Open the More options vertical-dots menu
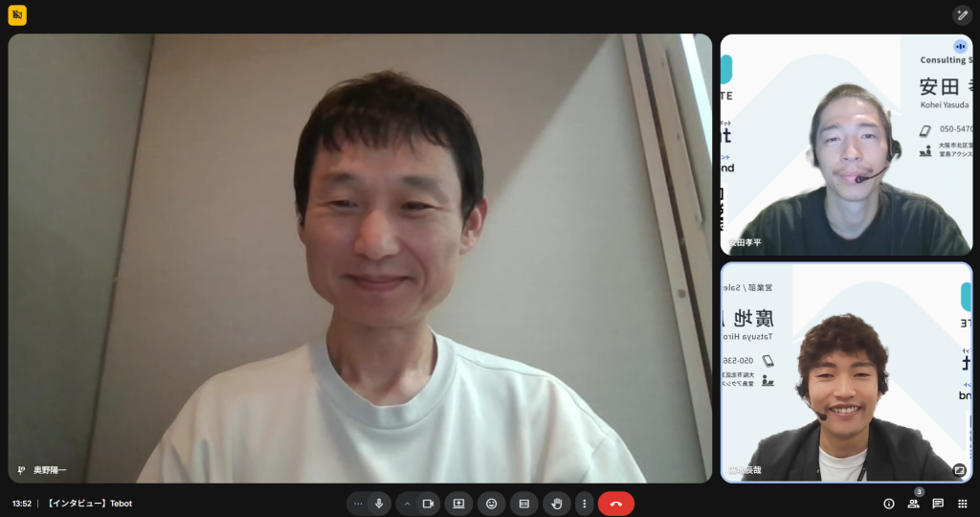980x517 pixels. click(585, 504)
